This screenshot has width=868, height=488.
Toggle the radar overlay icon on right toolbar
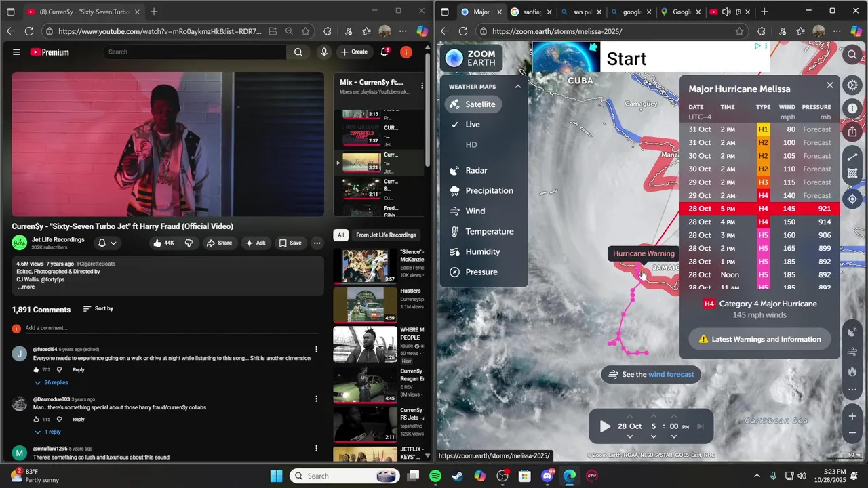pyautogui.click(x=852, y=332)
